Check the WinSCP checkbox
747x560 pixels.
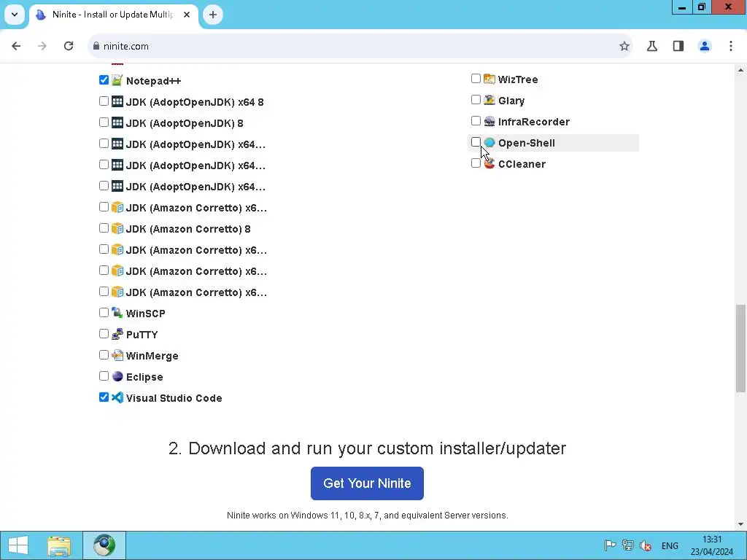pos(104,312)
